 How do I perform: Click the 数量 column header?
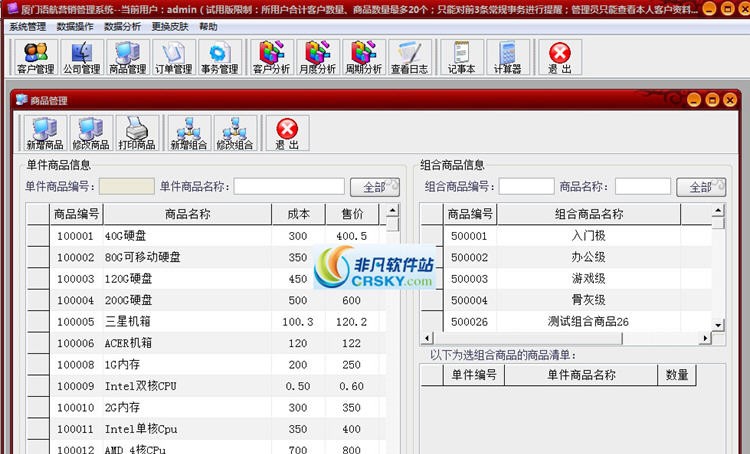677,375
